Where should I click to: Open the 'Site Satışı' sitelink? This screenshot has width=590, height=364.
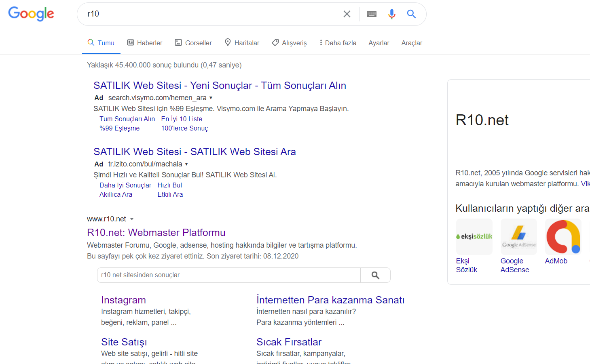[124, 342]
